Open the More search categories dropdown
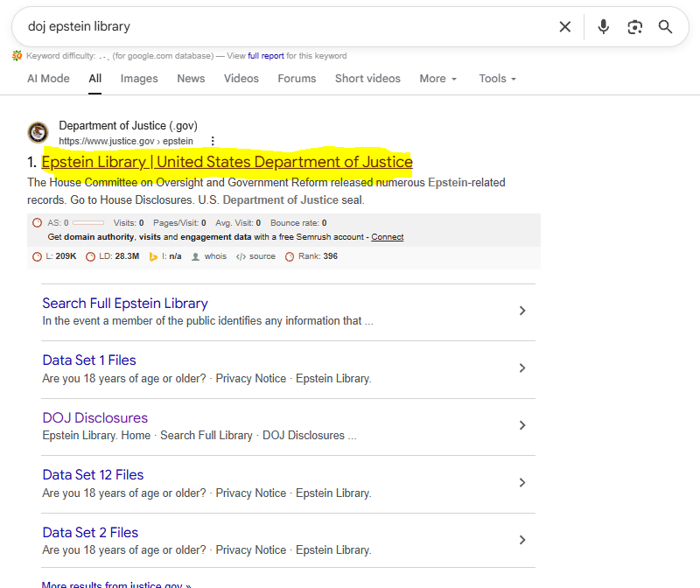 (x=437, y=79)
